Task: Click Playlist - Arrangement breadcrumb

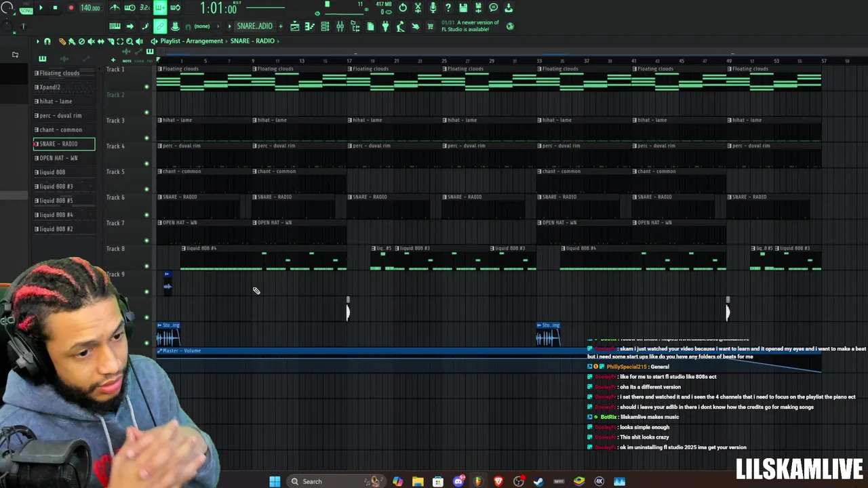Action: [x=192, y=41]
